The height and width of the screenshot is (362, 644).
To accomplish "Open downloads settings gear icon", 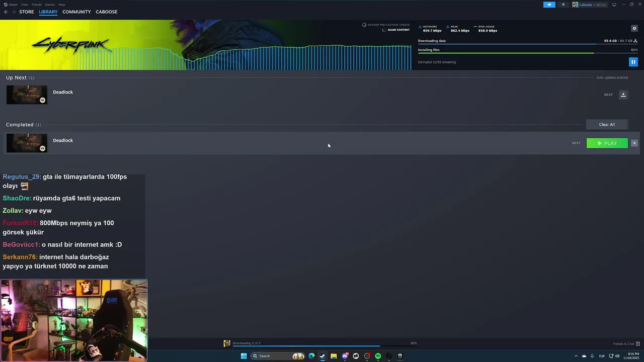I will [x=634, y=28].
